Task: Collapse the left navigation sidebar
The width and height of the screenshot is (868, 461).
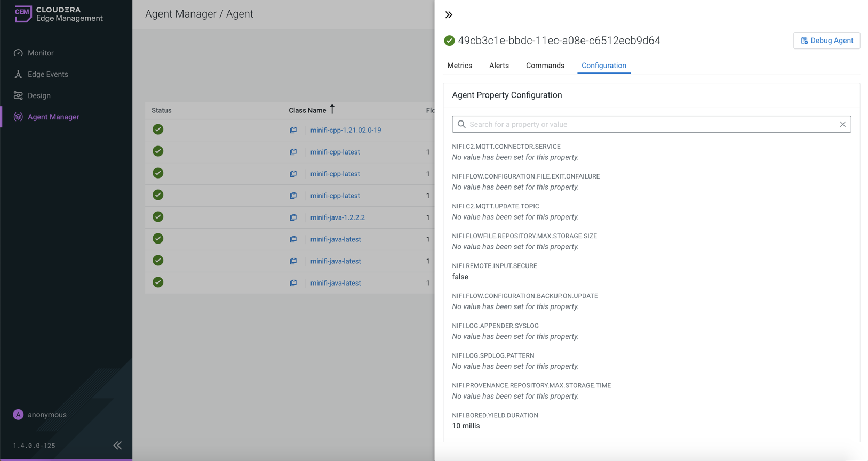Action: 117,446
